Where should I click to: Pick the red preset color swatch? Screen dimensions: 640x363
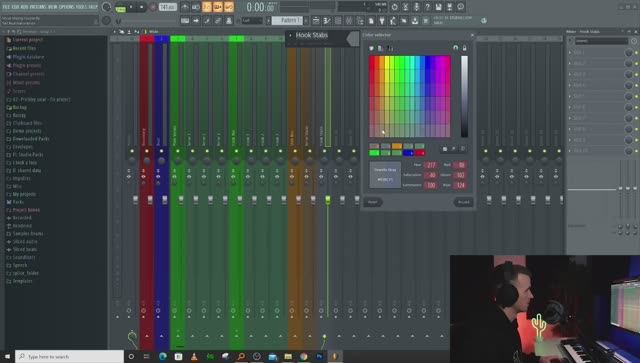420,153
